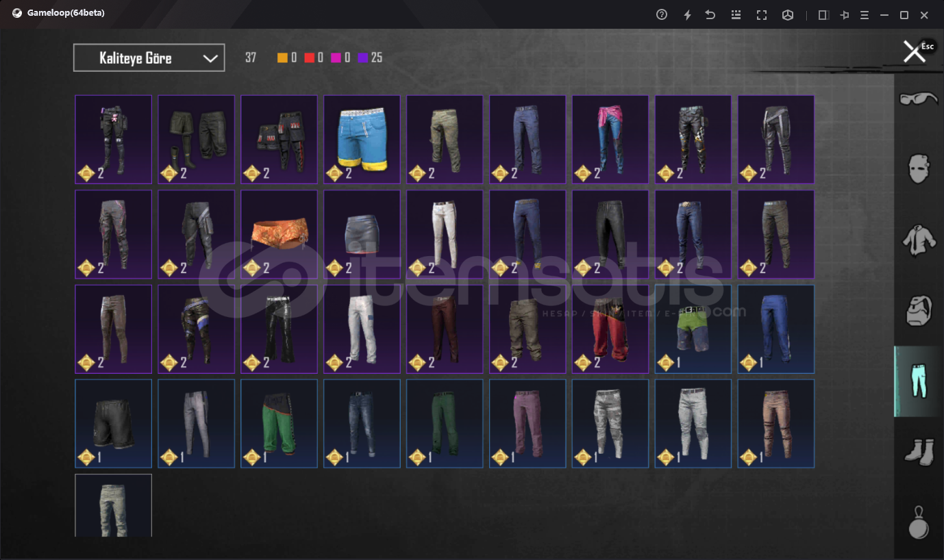Select the tan brown pants
Image resolution: width=944 pixels, height=560 pixels.
coord(776,424)
